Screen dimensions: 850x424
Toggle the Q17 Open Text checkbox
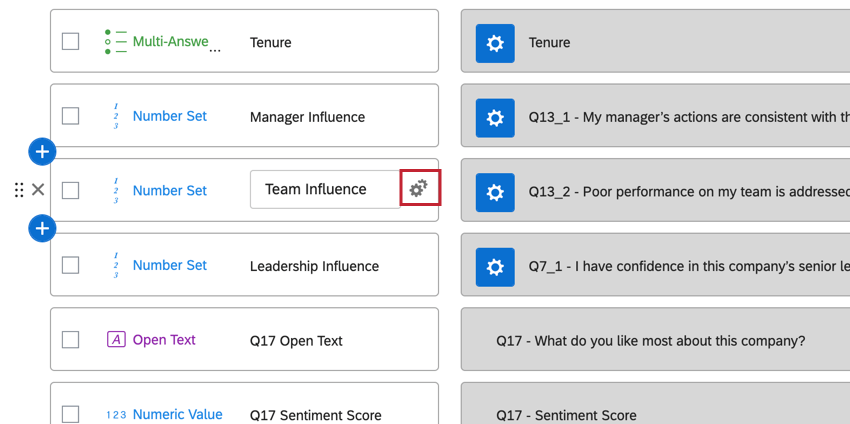pos(70,340)
